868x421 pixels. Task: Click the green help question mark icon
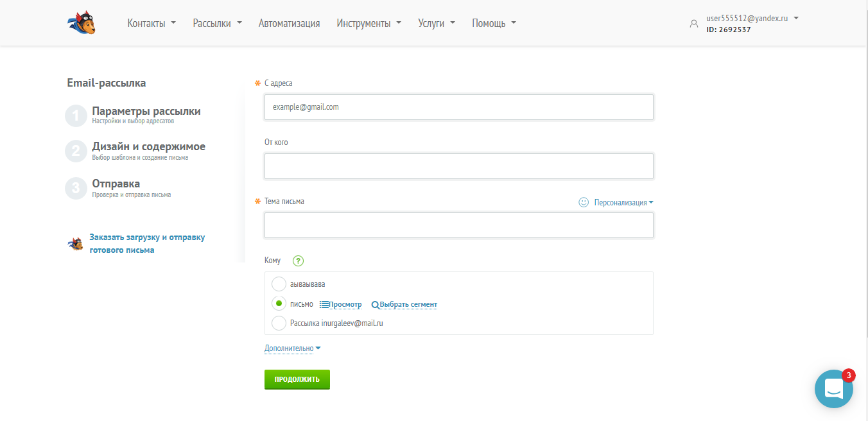tap(298, 261)
